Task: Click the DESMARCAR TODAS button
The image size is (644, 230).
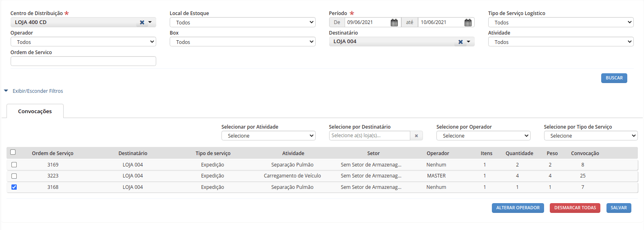Action: tap(575, 208)
